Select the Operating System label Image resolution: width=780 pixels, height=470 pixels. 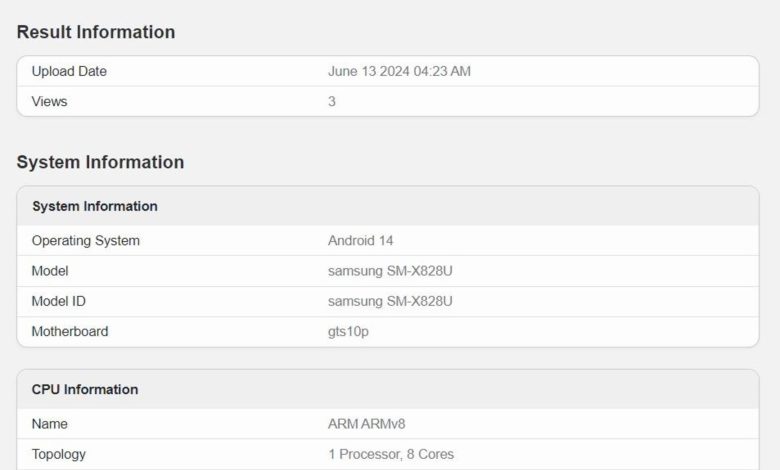coord(86,240)
